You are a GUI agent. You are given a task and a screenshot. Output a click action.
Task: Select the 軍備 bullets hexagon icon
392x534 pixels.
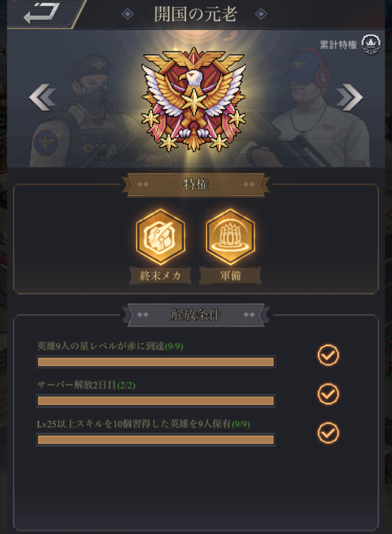coord(231,237)
